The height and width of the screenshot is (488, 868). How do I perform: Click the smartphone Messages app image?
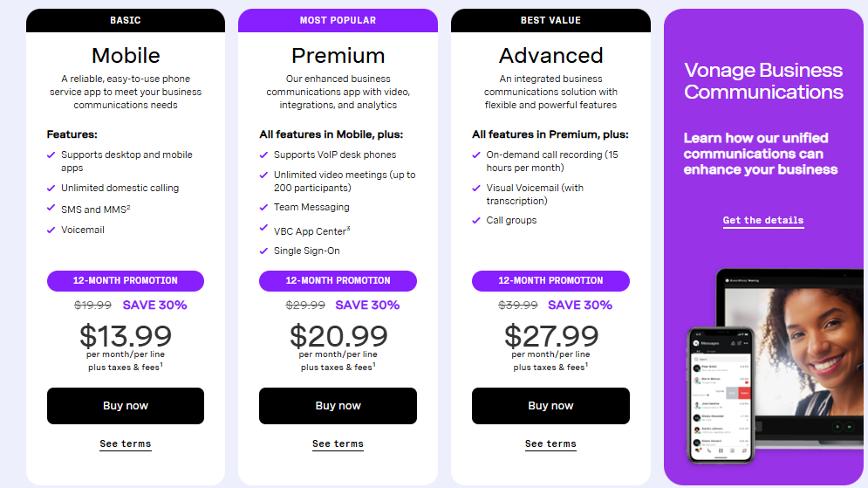pos(720,393)
